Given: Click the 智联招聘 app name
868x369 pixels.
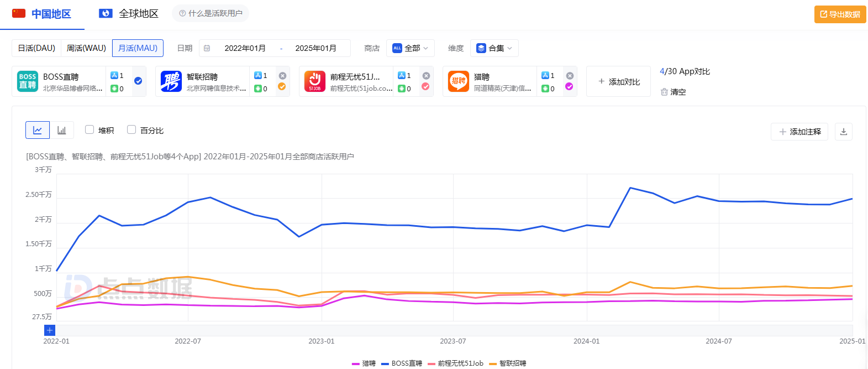Looking at the screenshot, I should click(x=202, y=77).
